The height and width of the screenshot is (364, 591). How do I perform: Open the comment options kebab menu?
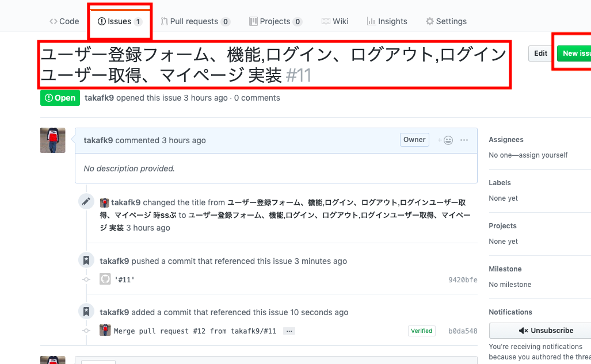pos(464,139)
